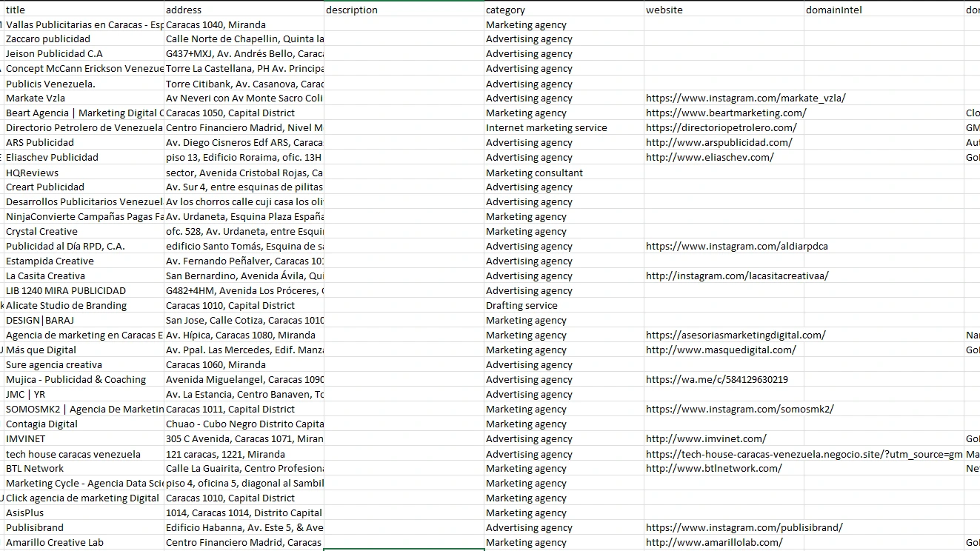Click the 'Internet marketing service' category cell

[564, 128]
